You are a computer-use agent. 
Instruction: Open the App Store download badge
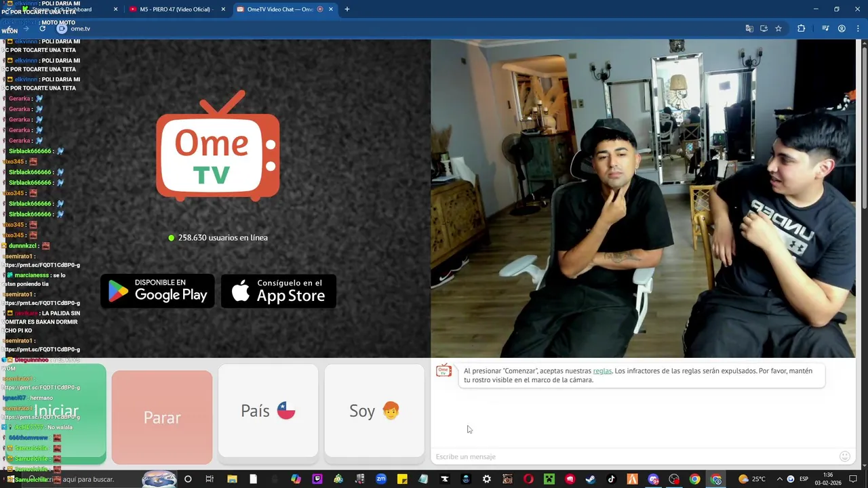tap(279, 291)
